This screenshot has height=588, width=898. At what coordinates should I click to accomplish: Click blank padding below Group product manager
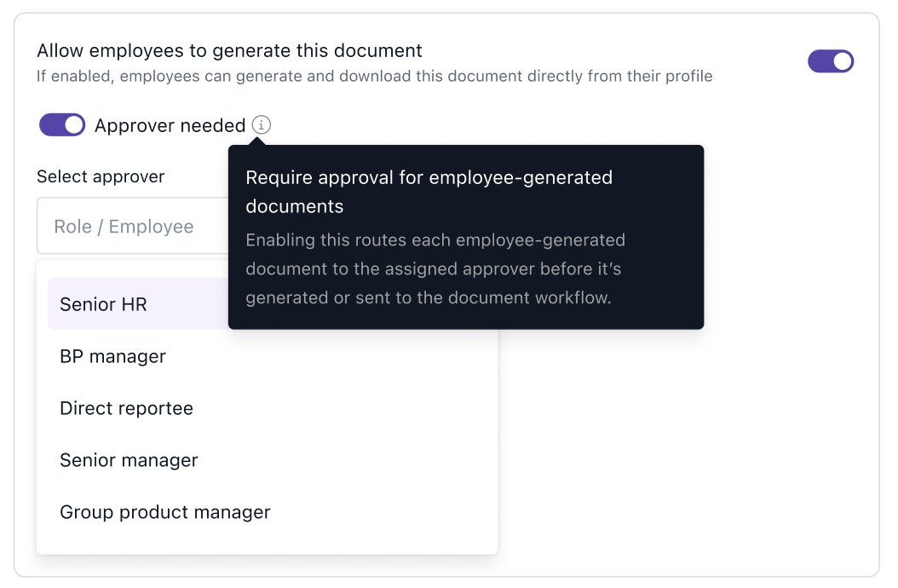point(267,543)
